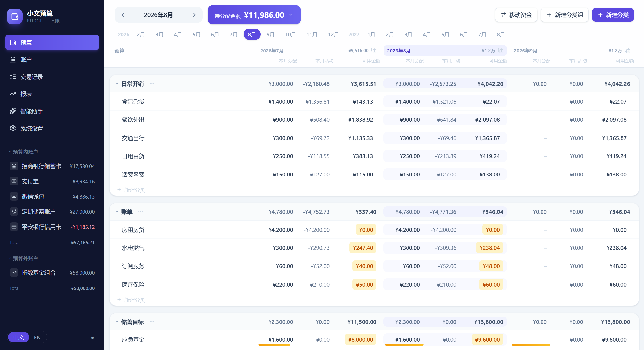Switch language to EN
The height and width of the screenshot is (350, 644).
pyautogui.click(x=37, y=338)
